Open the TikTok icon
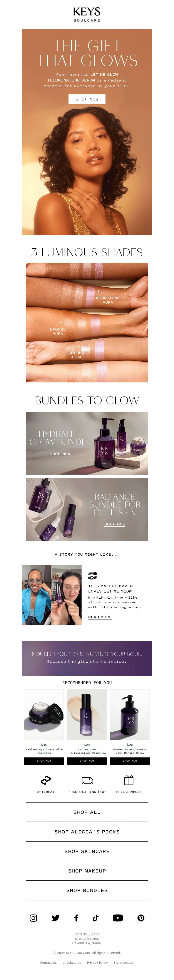The height and width of the screenshot is (980, 174). tap(95, 918)
